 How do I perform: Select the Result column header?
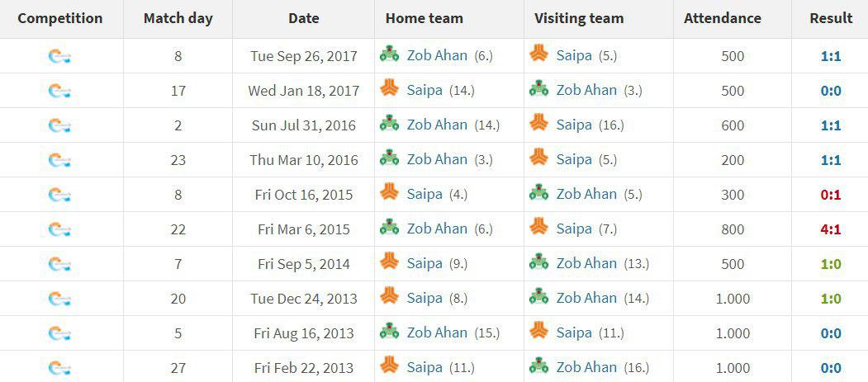coord(831,18)
